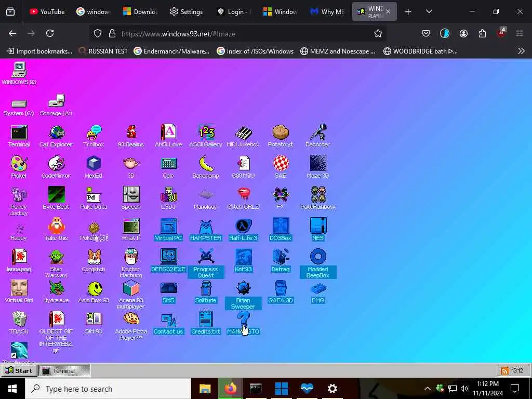Select the ANSI Love icon
532x399 pixels.
[168, 137]
